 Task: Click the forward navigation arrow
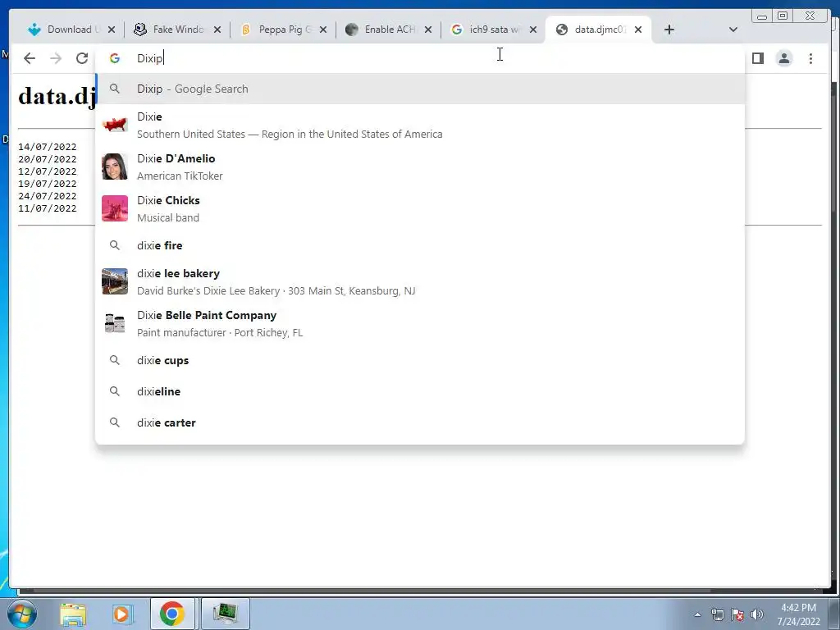(56, 58)
